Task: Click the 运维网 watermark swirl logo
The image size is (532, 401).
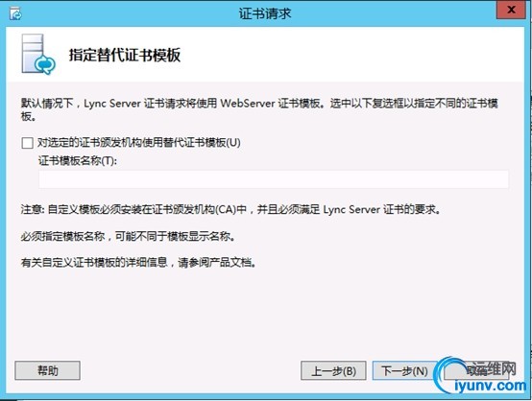Action: tap(448, 375)
